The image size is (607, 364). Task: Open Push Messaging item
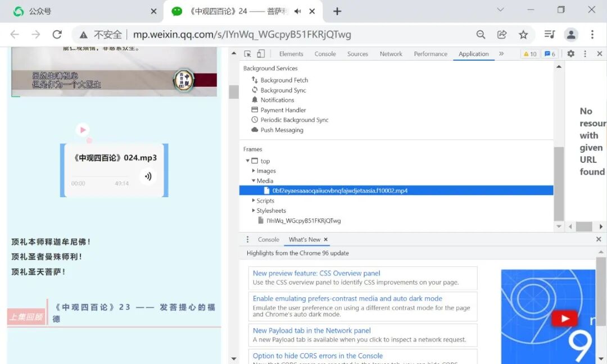click(282, 130)
